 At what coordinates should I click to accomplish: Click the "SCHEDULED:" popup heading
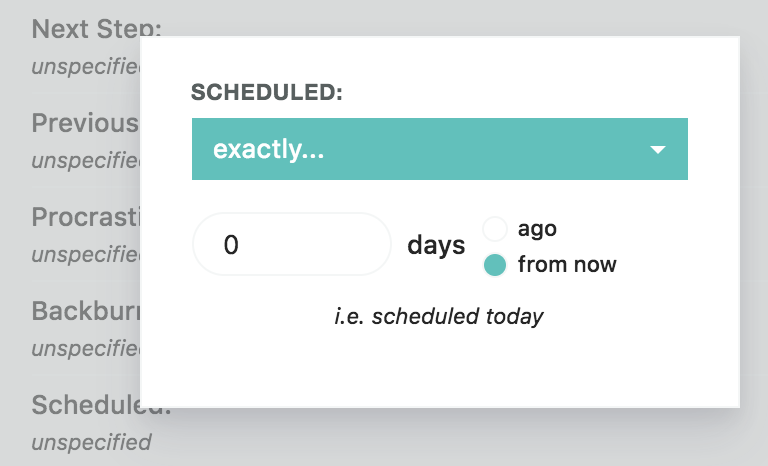[267, 93]
